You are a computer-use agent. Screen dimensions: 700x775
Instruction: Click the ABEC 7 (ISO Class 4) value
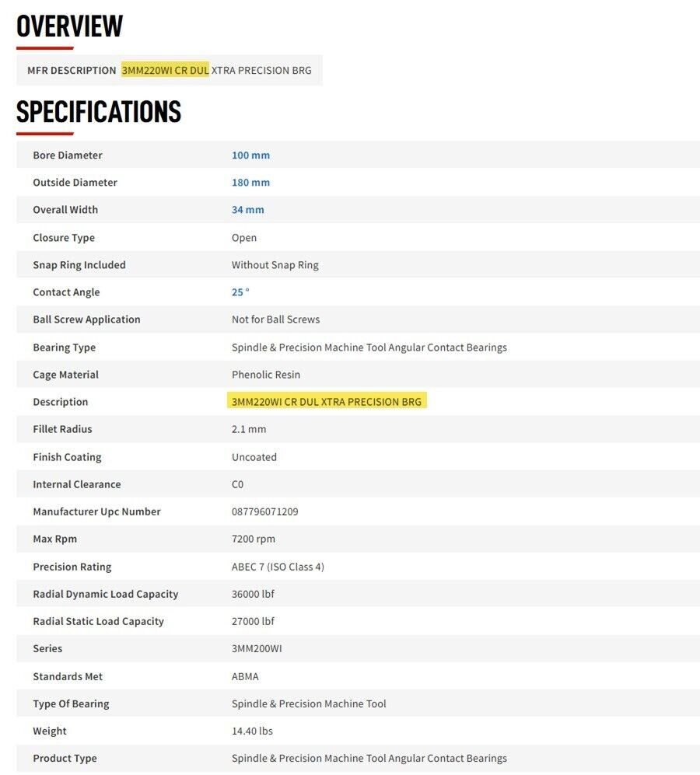pyautogui.click(x=278, y=567)
